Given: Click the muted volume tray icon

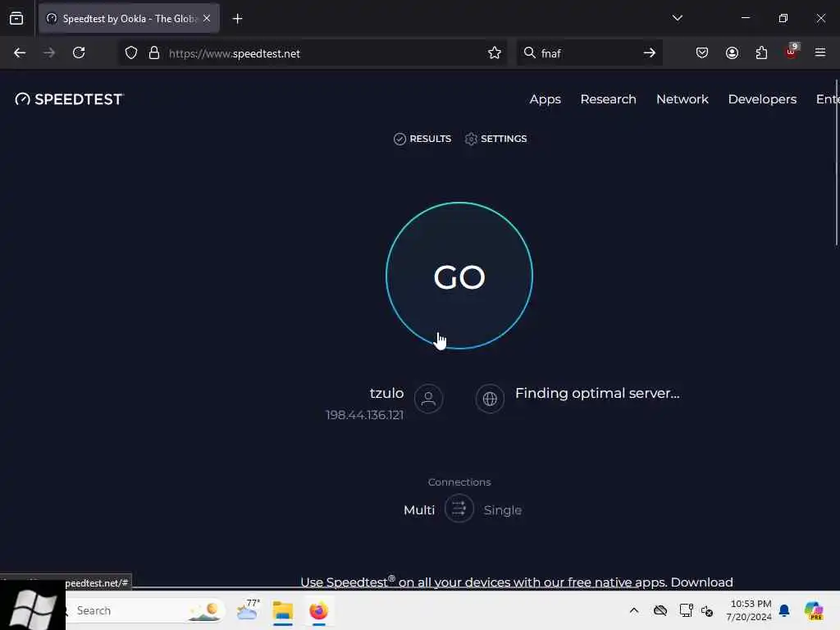Looking at the screenshot, I should (x=706, y=610).
